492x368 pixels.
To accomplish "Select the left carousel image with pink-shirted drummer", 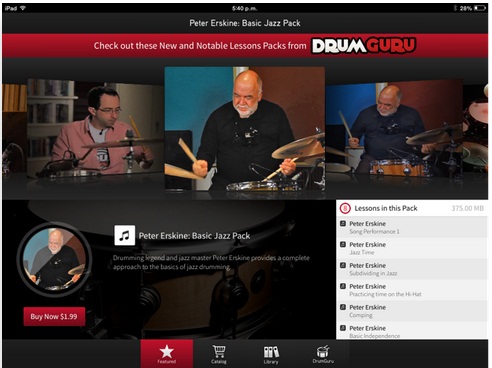I will [95, 128].
